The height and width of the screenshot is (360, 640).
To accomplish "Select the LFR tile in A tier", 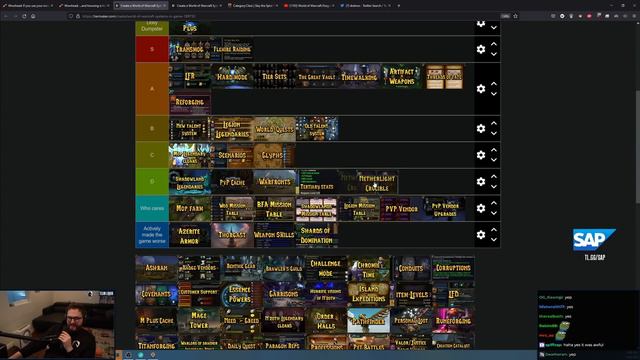I will [190, 76].
